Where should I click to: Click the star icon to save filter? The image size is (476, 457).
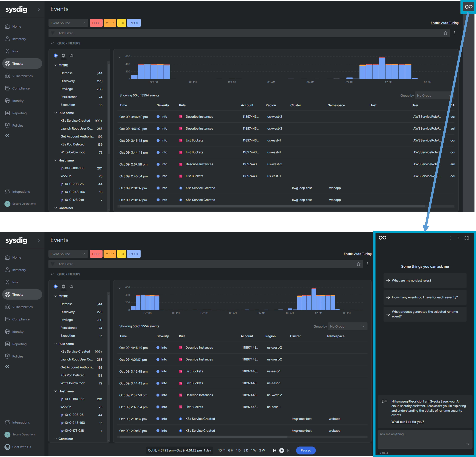click(358, 264)
